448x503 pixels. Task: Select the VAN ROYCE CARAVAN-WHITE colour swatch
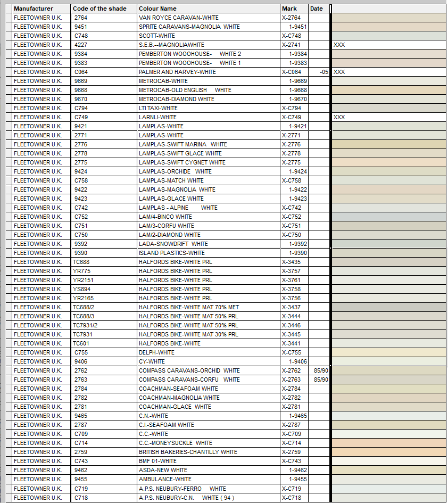pyautogui.click(x=389, y=18)
